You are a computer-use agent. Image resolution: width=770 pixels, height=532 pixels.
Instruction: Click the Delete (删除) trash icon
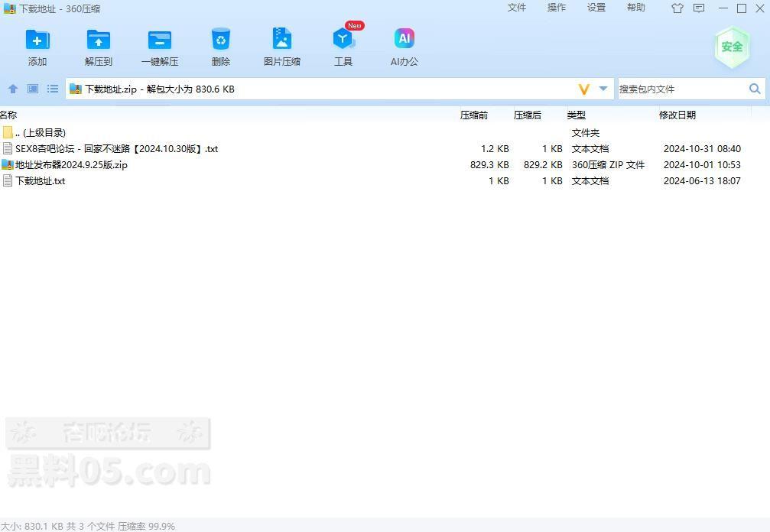220,39
